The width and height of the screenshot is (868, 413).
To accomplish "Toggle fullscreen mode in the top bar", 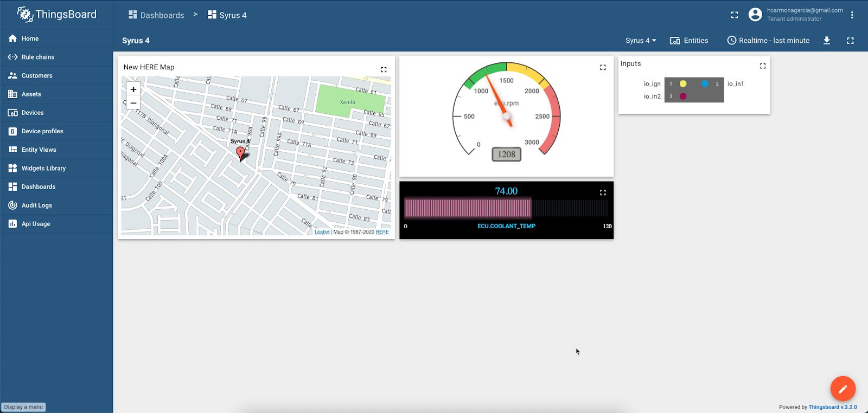I will (x=735, y=15).
